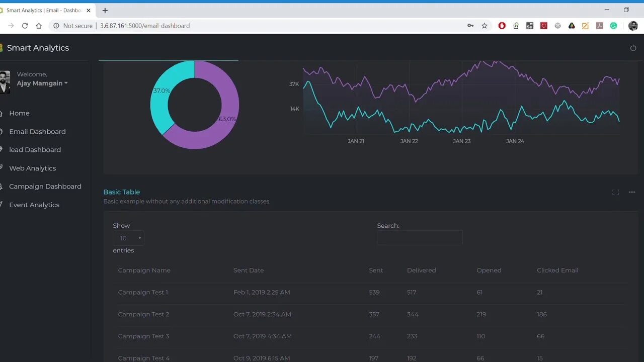Reload the page with the refresh button

click(25, 26)
